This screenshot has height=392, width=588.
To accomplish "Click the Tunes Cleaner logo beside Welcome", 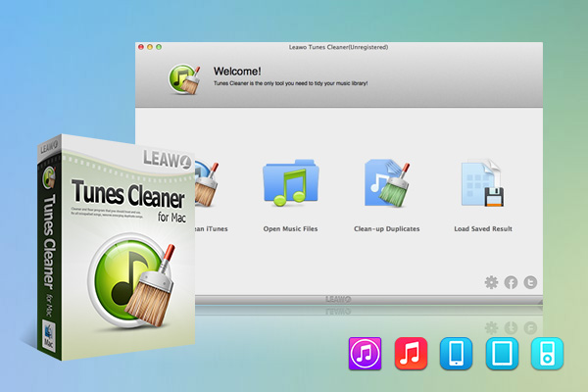I will [x=184, y=78].
